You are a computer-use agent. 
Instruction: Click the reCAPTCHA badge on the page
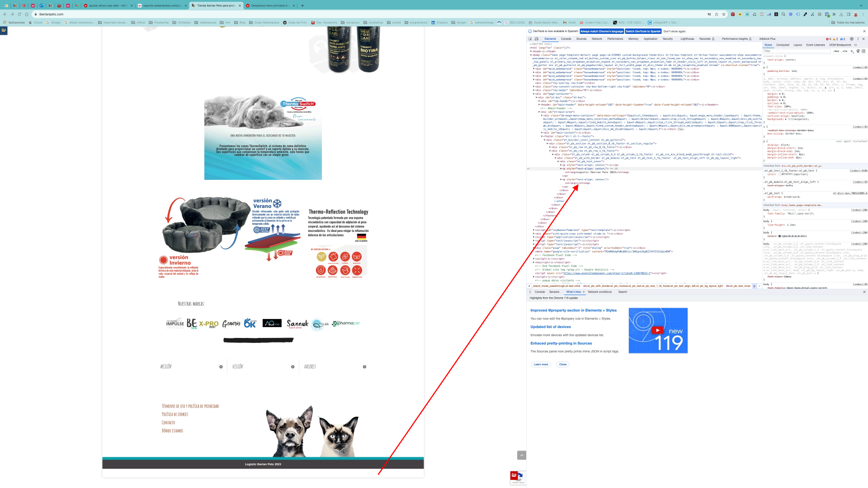coord(518,478)
